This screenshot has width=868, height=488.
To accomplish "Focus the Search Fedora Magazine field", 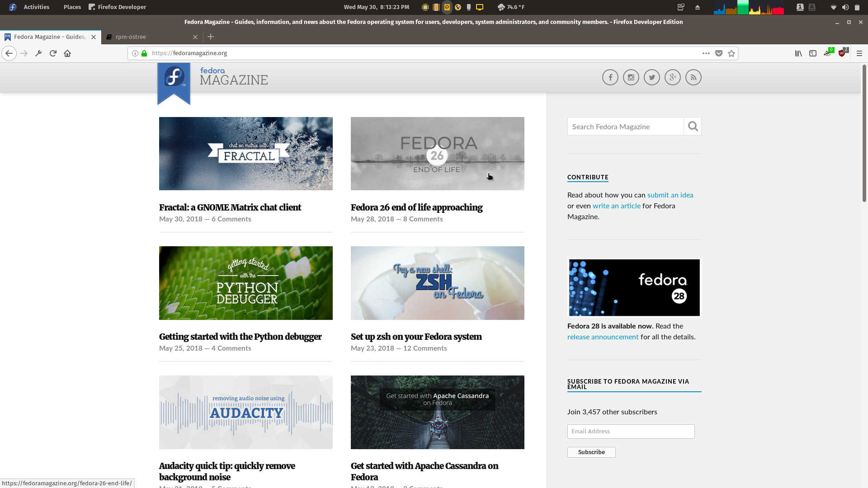I will pos(625,127).
